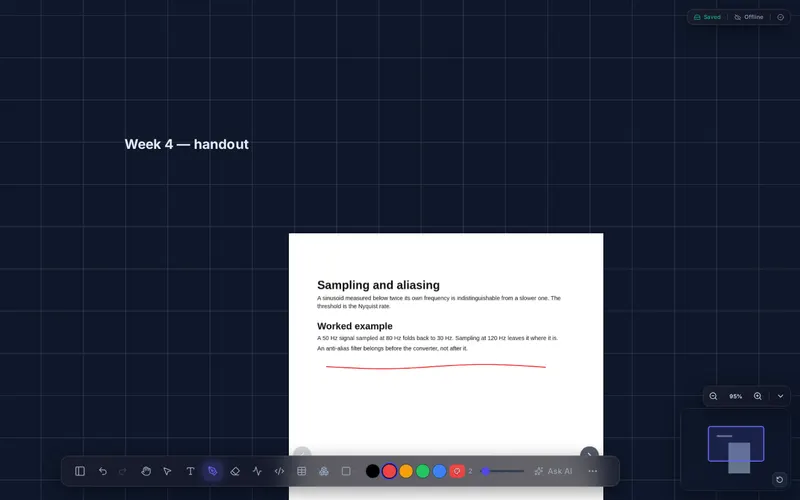The height and width of the screenshot is (500, 800).
Task: Click the 'Sampling and aliasing' heading
Action: [x=378, y=285]
